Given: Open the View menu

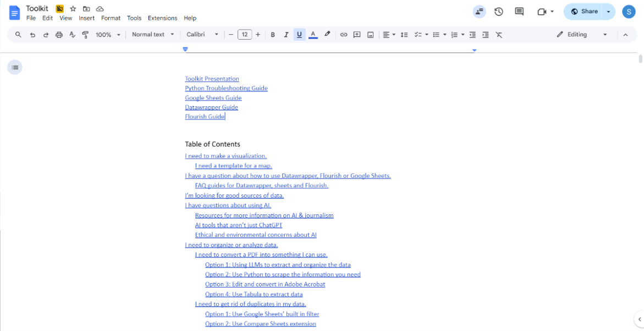Looking at the screenshot, I should 65,18.
